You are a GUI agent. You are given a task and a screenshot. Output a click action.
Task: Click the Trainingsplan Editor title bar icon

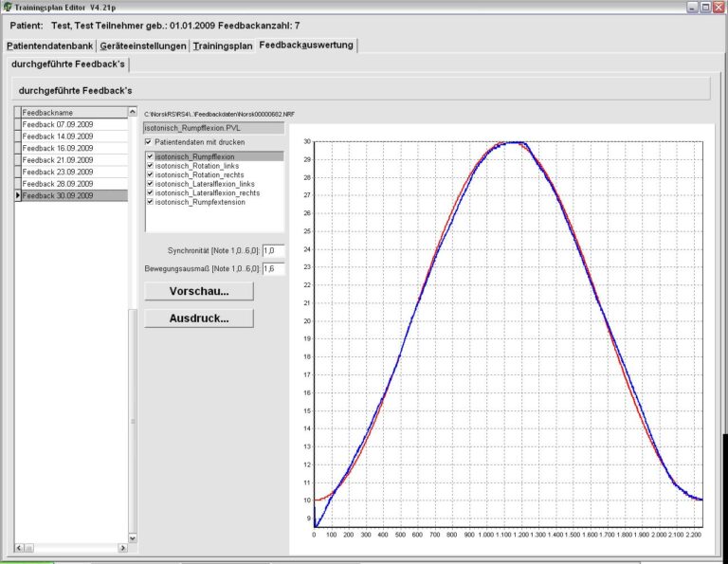[x=8, y=7]
